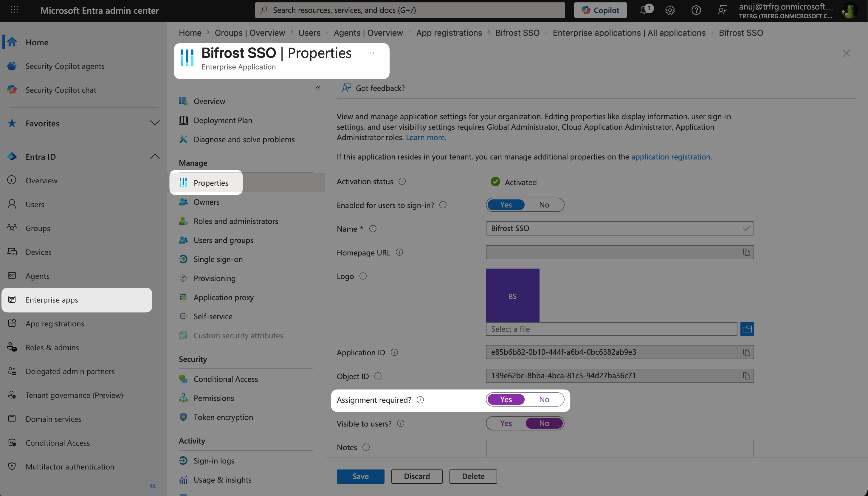Click the Got feedback icon link
Screen dimensions: 868x496
coord(346,88)
